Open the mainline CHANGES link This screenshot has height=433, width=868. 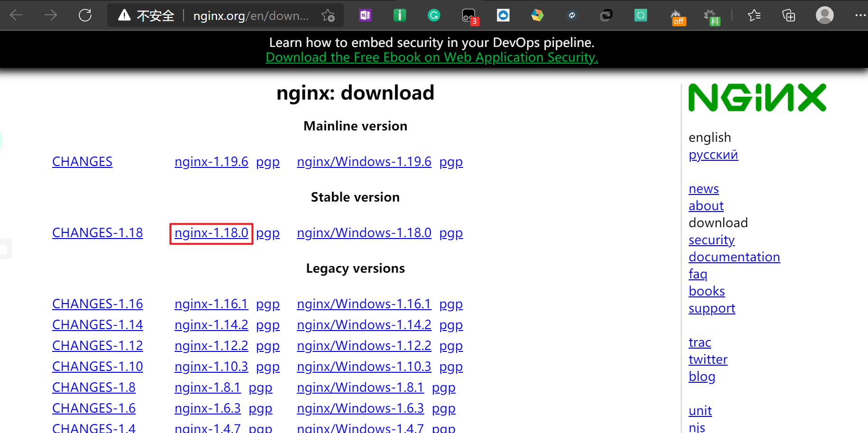click(83, 162)
